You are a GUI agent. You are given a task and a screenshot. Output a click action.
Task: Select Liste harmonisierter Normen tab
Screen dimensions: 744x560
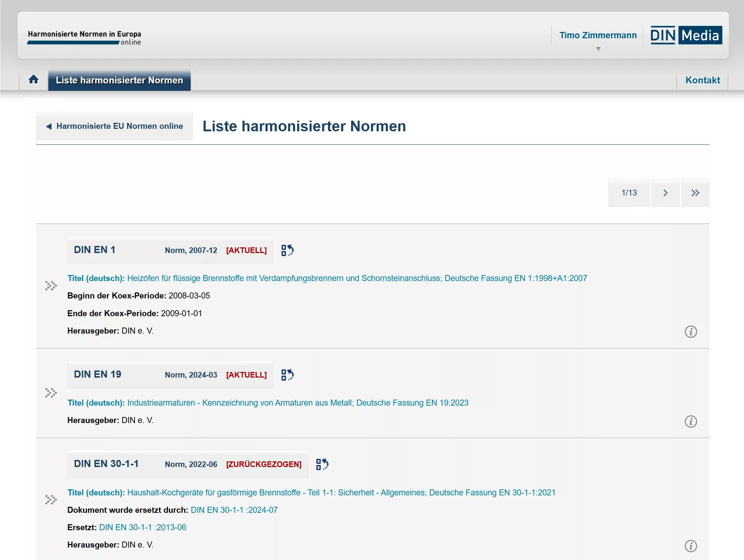119,80
